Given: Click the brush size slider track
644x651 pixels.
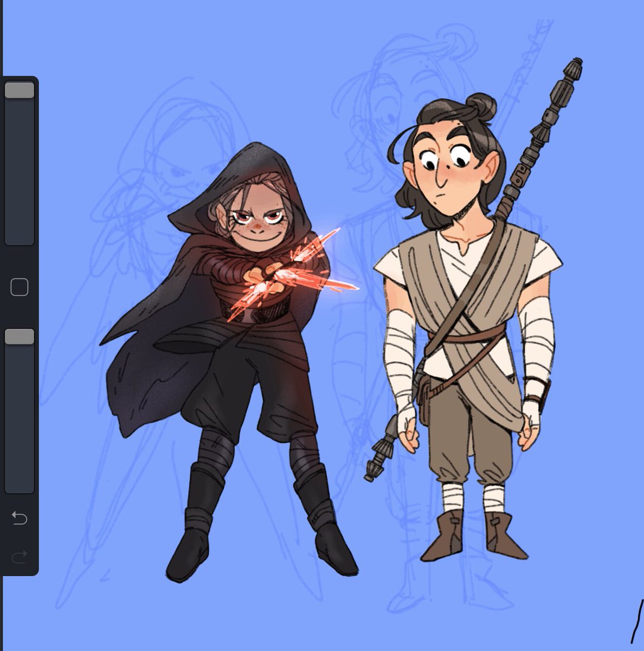Looking at the screenshot, I should [20, 163].
